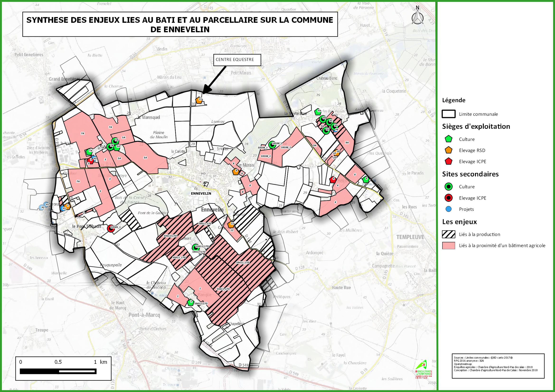This screenshot has width=555, height=392.
Task: Click the 'Les enjeux' legend heading
Action: coord(459,222)
